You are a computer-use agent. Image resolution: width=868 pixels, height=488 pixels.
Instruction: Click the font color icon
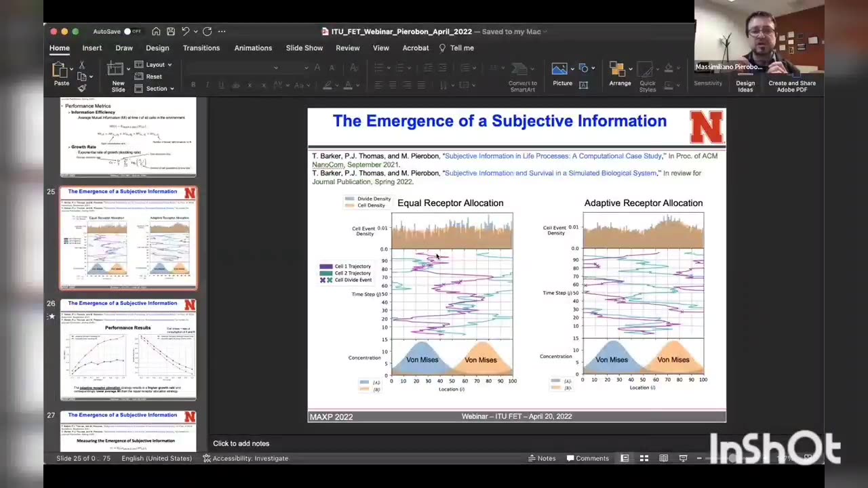(x=348, y=85)
